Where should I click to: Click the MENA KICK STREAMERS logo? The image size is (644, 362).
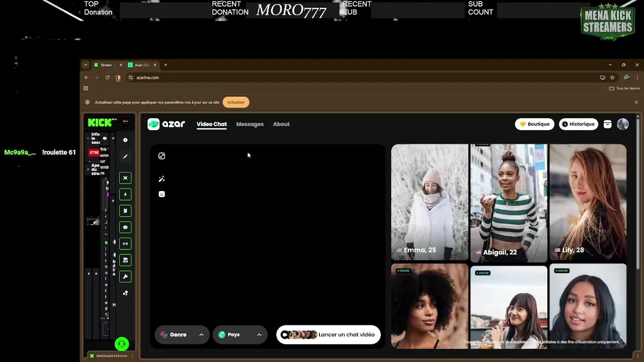[607, 22]
